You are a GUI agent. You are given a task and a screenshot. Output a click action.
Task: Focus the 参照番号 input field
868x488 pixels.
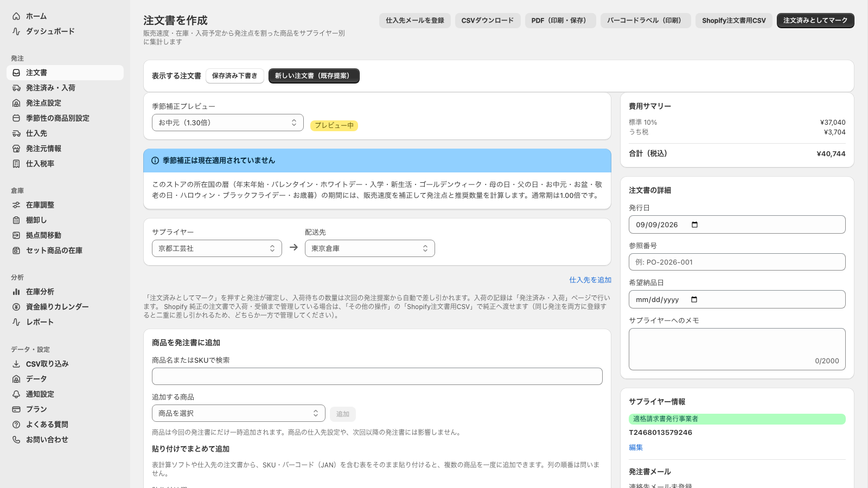(x=737, y=262)
